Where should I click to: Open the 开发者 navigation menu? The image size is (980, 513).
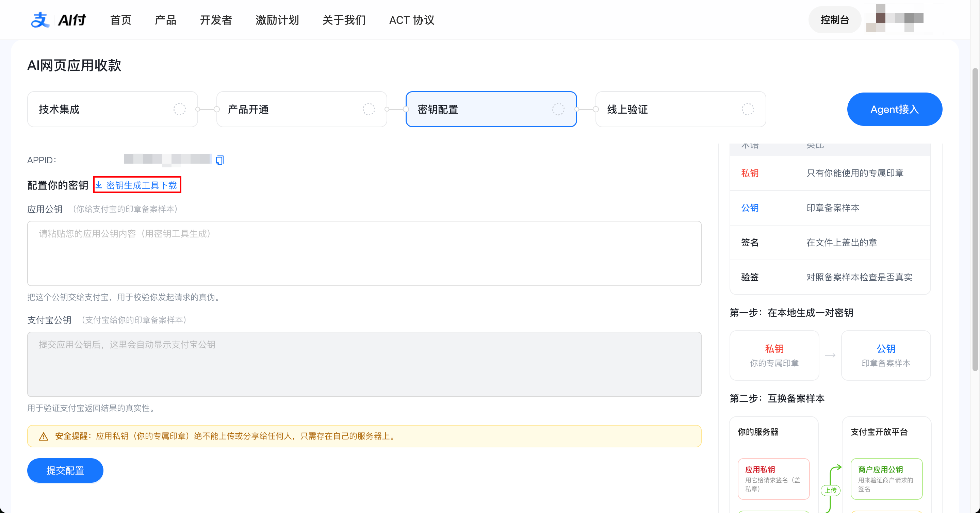point(216,20)
